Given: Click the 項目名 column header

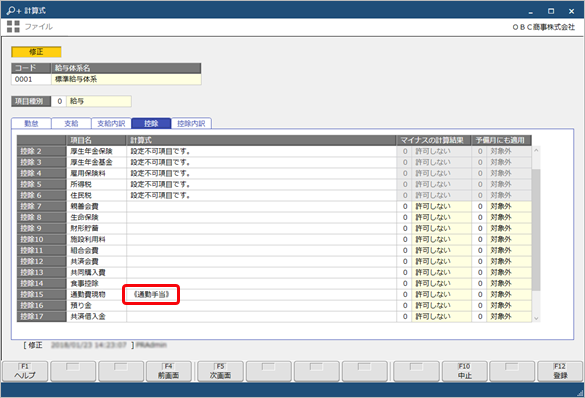Looking at the screenshot, I should (x=96, y=140).
